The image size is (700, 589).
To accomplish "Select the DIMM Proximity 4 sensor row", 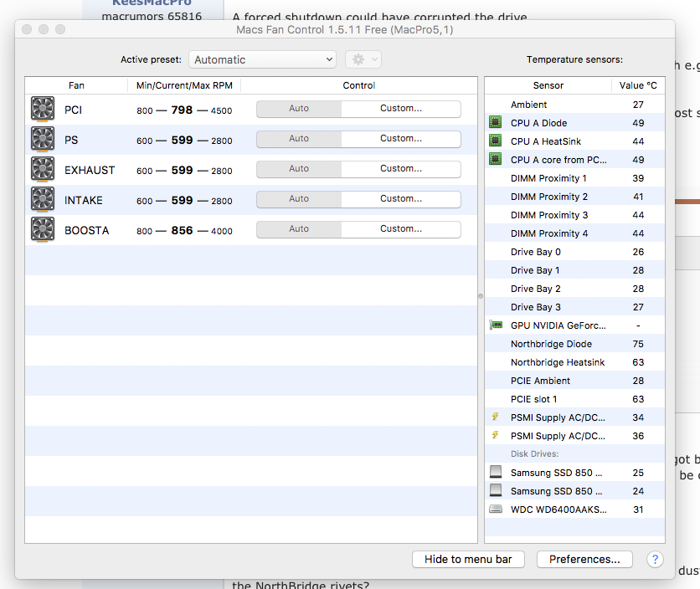I will (574, 233).
